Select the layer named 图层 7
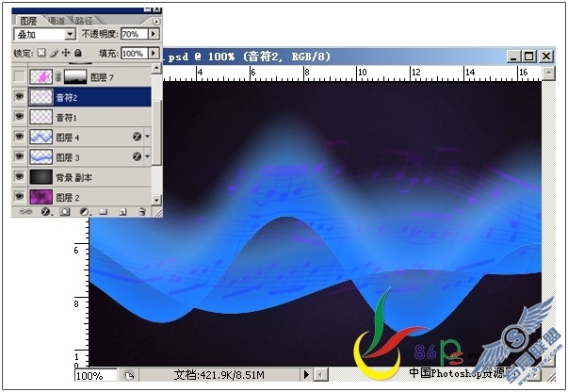Image resolution: width=568 pixels, height=392 pixels. [x=102, y=77]
